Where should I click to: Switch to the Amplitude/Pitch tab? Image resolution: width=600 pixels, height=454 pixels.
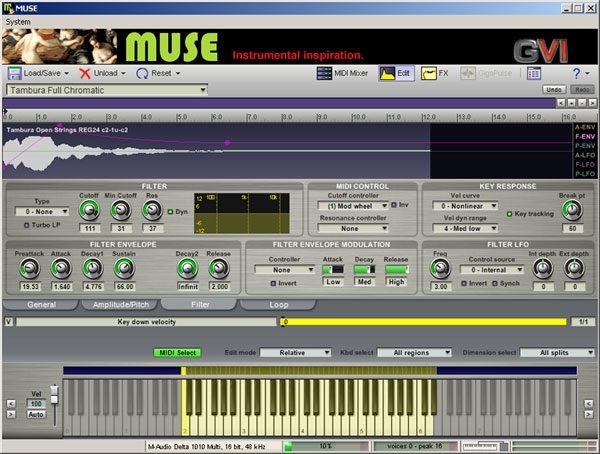point(121,305)
